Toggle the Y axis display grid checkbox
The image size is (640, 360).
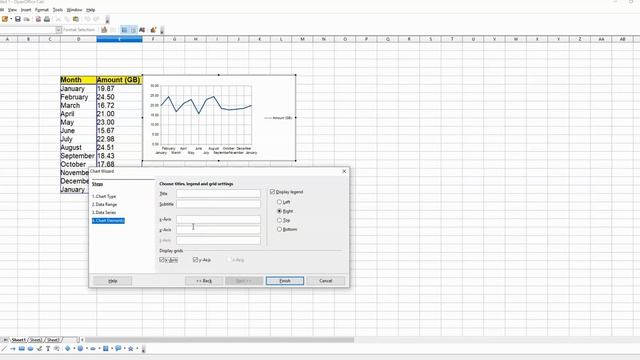click(x=195, y=260)
